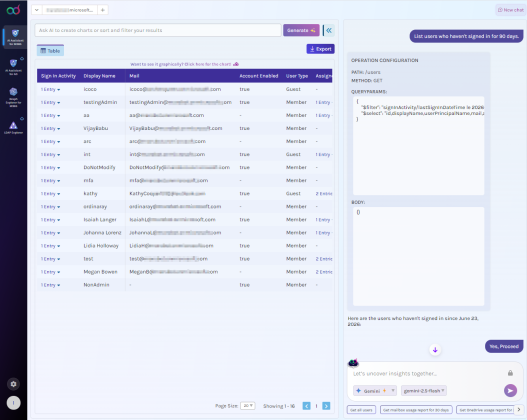Expand sign-in entry for testingAdmin
Screen dimensions: 527x420
click(x=50, y=102)
